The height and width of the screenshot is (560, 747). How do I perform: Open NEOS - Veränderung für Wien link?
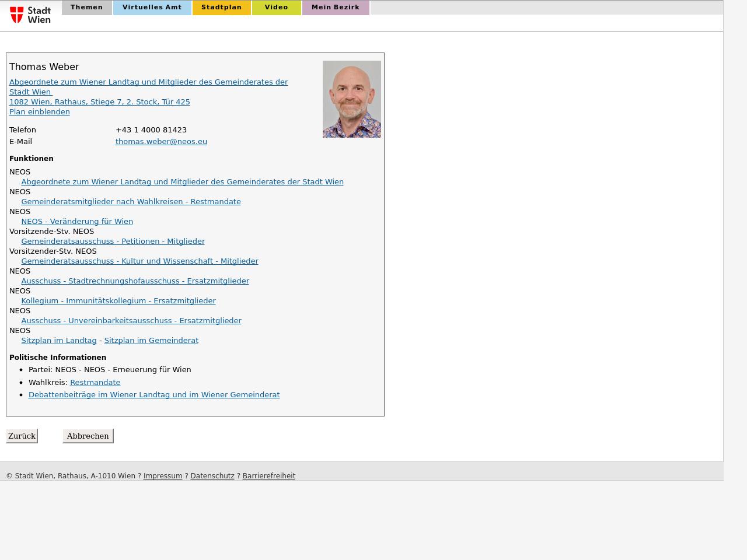click(77, 221)
